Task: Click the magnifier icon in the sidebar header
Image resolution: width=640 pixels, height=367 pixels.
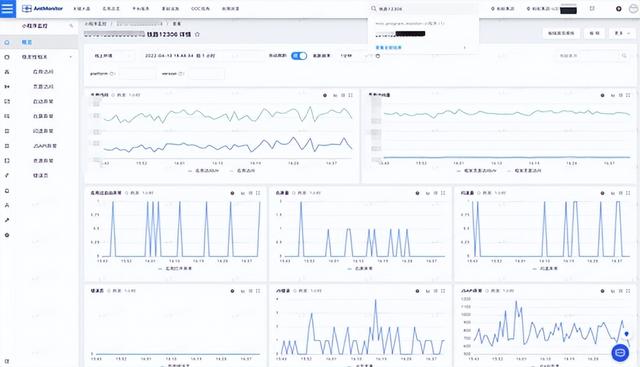Action: click(x=71, y=26)
